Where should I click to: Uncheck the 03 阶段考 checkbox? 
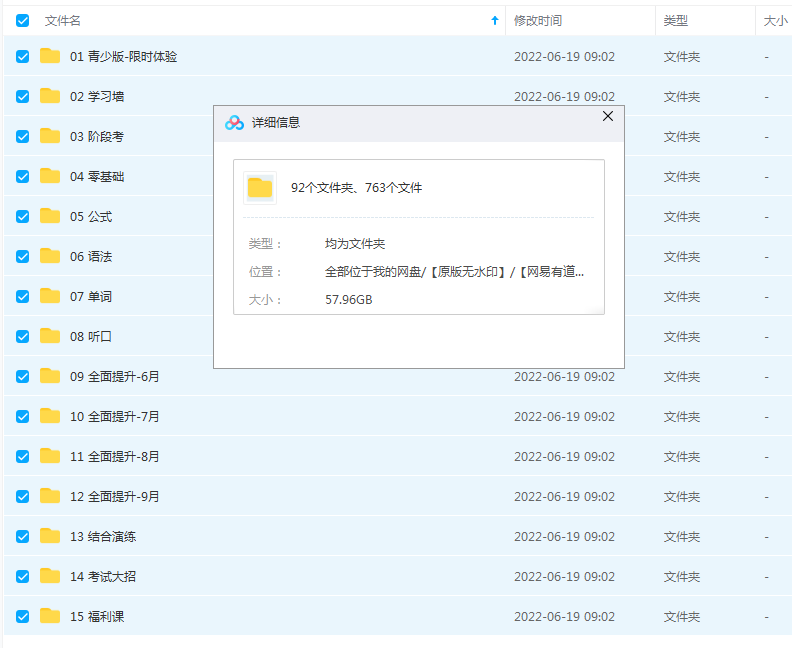22,136
